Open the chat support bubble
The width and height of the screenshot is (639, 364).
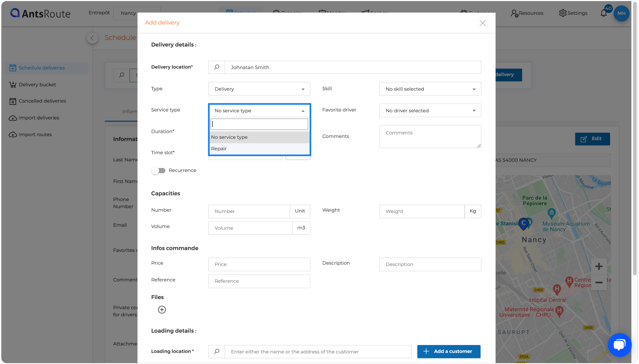pyautogui.click(x=620, y=345)
